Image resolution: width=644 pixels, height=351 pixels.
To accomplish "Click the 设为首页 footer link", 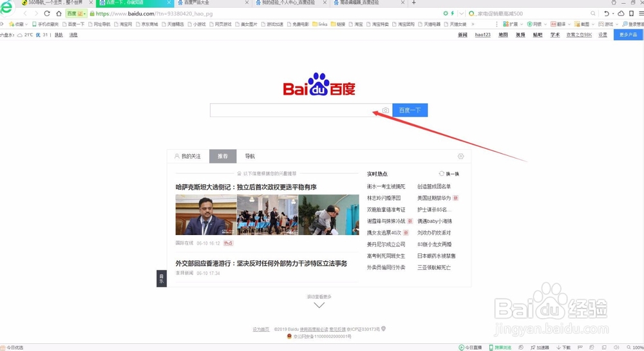I will pos(260,329).
